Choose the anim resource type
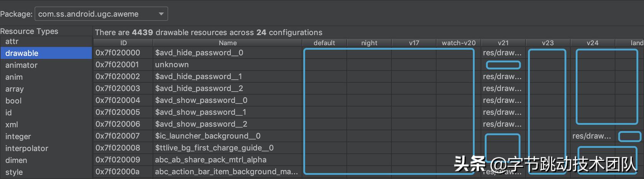The image size is (644, 179). 14,77
